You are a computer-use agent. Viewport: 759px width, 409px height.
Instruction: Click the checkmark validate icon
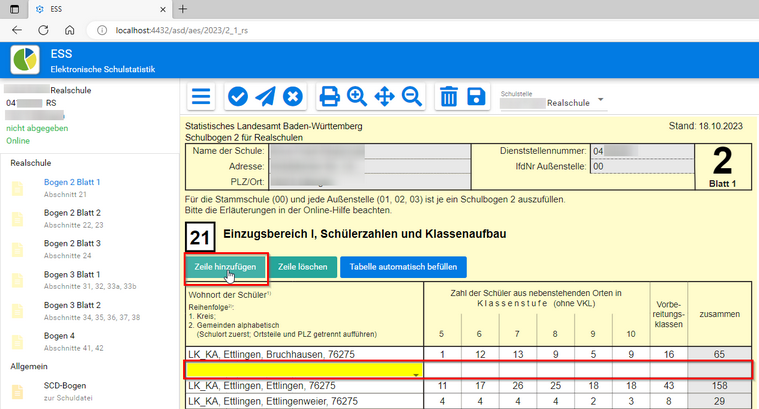pyautogui.click(x=238, y=97)
